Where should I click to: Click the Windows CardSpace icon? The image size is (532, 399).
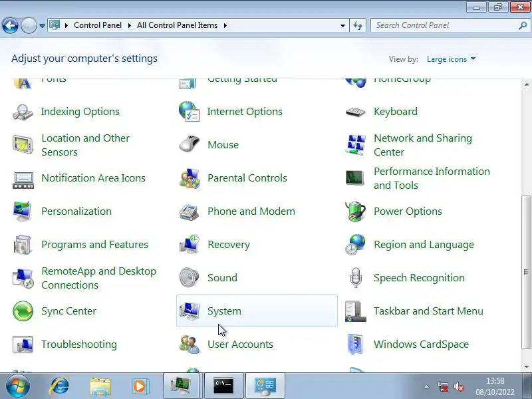[x=355, y=344]
